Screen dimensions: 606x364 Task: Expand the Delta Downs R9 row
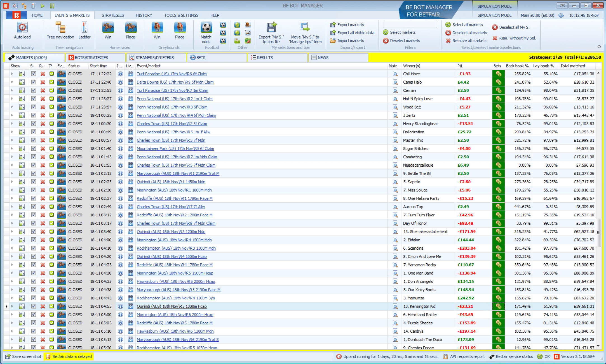pos(12,82)
